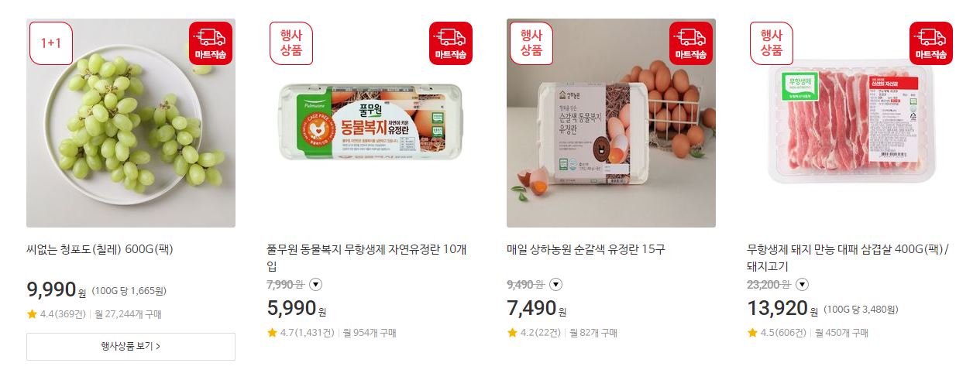Open 매일 상하농원 순갈색 유정란 15구 title
The height and width of the screenshot is (380, 980).
[x=586, y=249]
